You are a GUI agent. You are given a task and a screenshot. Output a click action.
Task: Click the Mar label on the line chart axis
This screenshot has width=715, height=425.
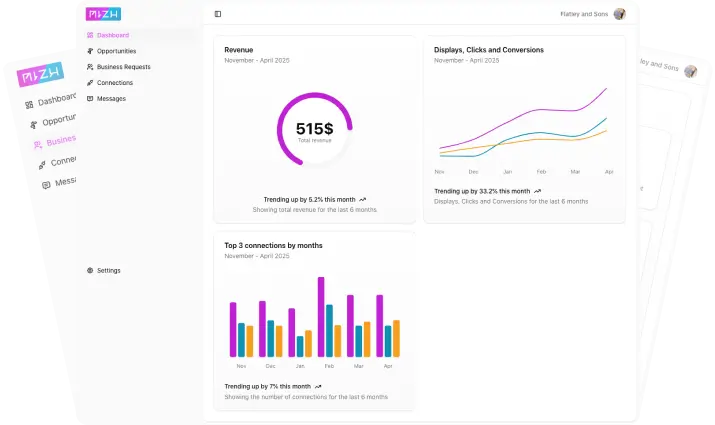[575, 172]
